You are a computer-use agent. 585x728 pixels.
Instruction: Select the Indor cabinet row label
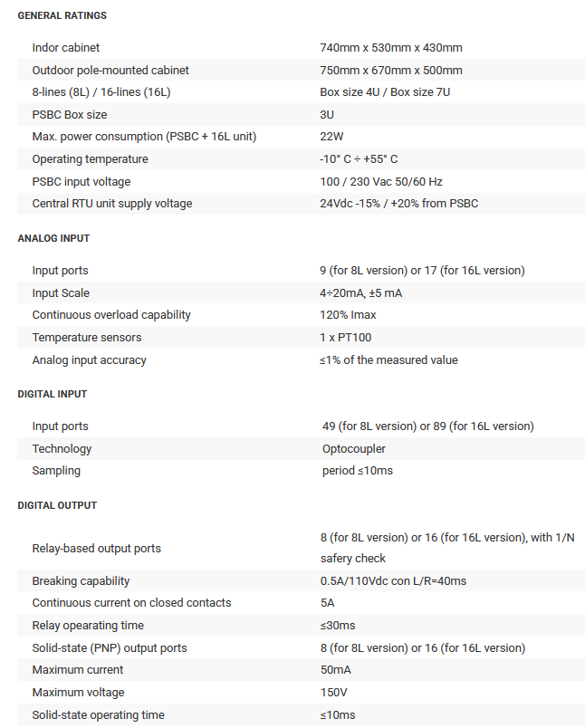(x=66, y=47)
